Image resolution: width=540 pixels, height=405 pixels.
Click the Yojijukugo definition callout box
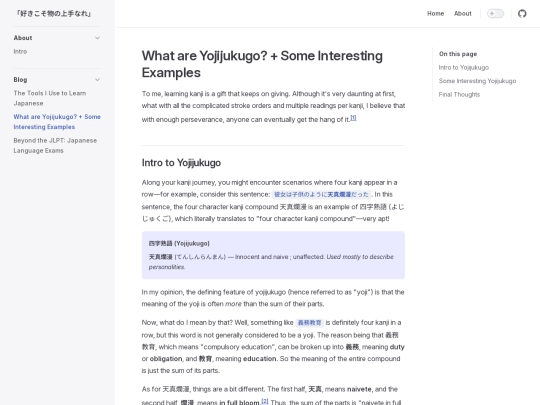pos(273,255)
